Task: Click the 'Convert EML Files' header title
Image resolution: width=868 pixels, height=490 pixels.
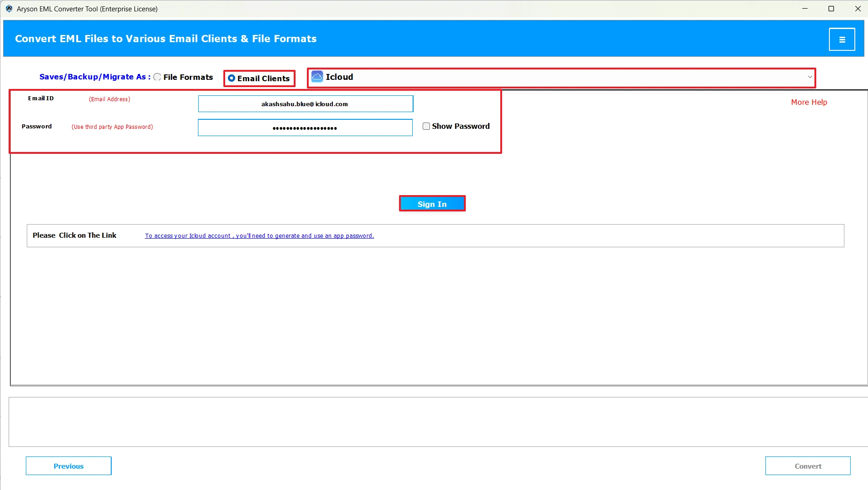Action: pyautogui.click(x=166, y=39)
